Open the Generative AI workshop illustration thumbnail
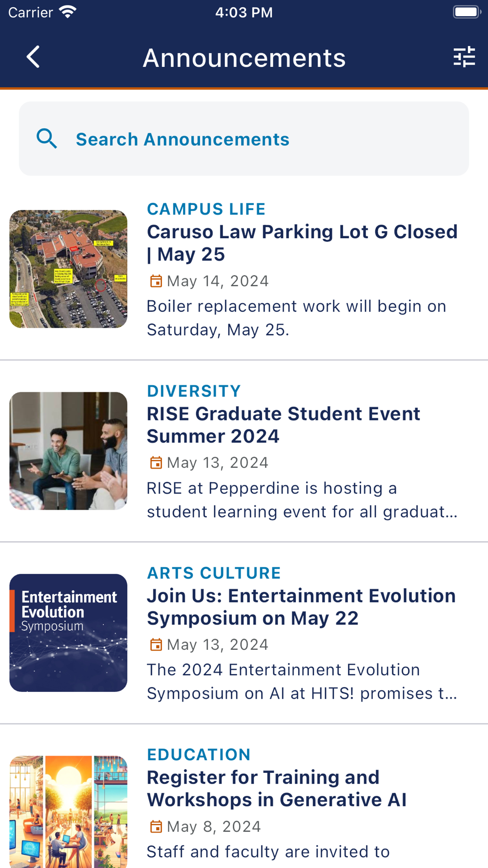Viewport: 488px width, 868px height. pyautogui.click(x=68, y=811)
